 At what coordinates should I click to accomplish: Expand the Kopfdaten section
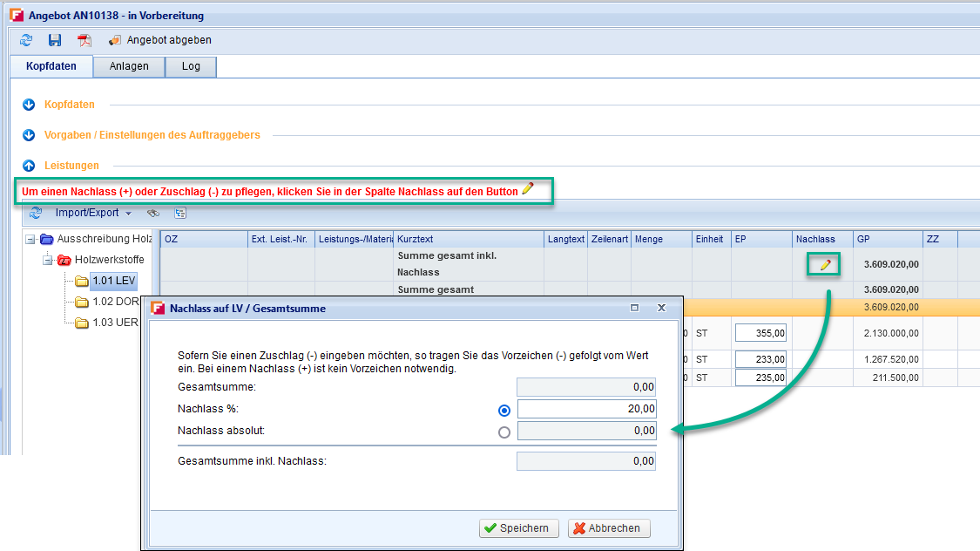pos(28,105)
